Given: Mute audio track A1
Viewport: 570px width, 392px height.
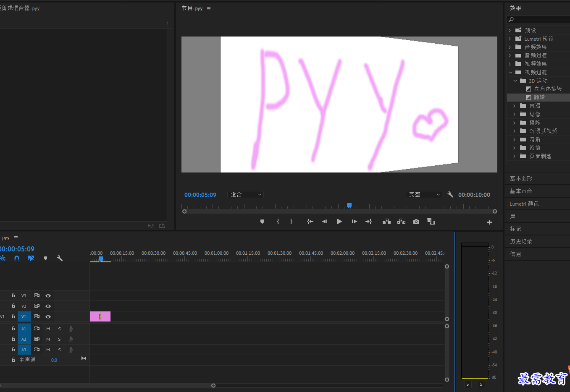Looking at the screenshot, I should click(x=48, y=329).
